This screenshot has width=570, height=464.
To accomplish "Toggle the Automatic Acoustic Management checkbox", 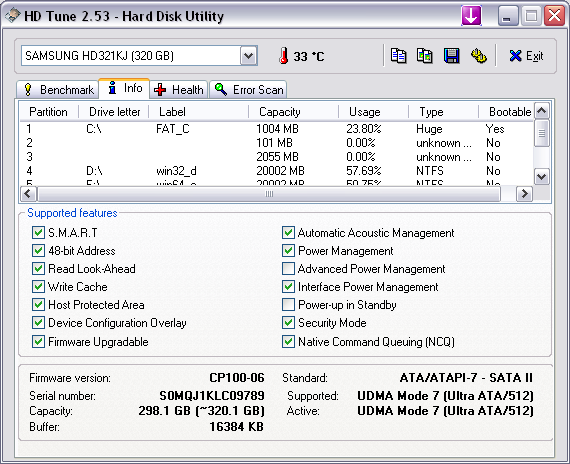I will pyautogui.click(x=288, y=232).
